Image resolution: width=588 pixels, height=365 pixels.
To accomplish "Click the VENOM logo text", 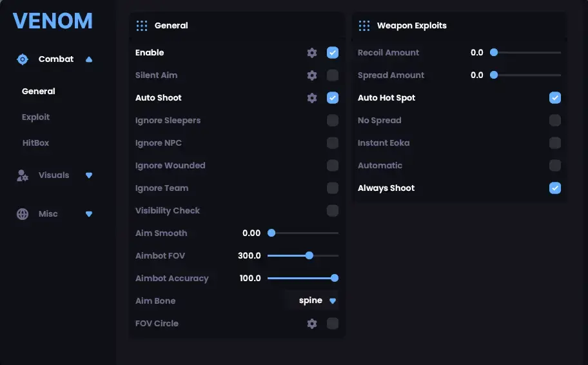I will pyautogui.click(x=53, y=21).
